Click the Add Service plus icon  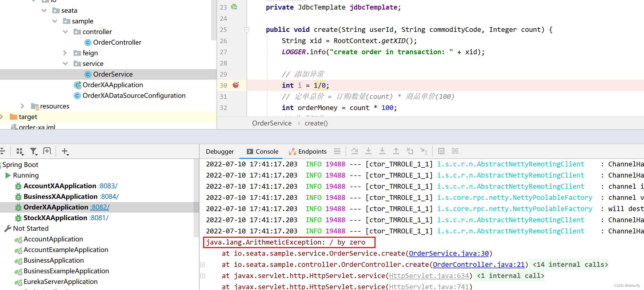65,151
